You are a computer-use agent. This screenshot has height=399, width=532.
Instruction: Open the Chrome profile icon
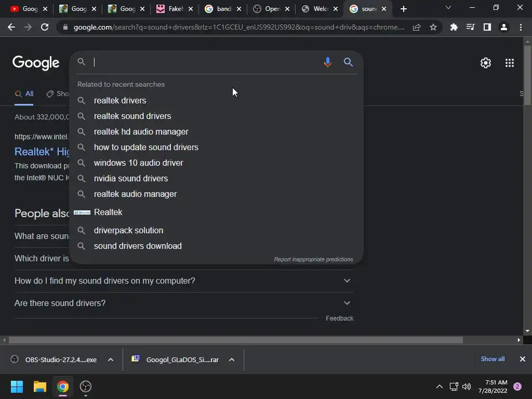click(x=503, y=27)
